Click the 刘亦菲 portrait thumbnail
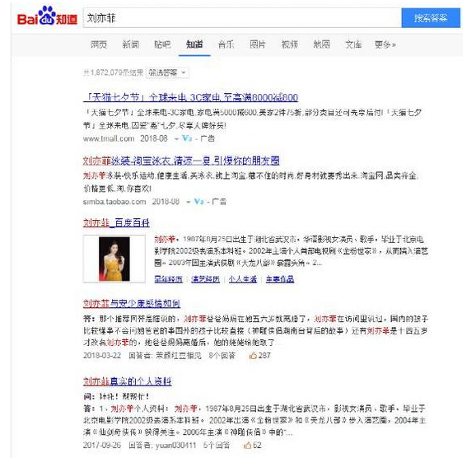Screen dimensions: 476x467 [x=114, y=259]
